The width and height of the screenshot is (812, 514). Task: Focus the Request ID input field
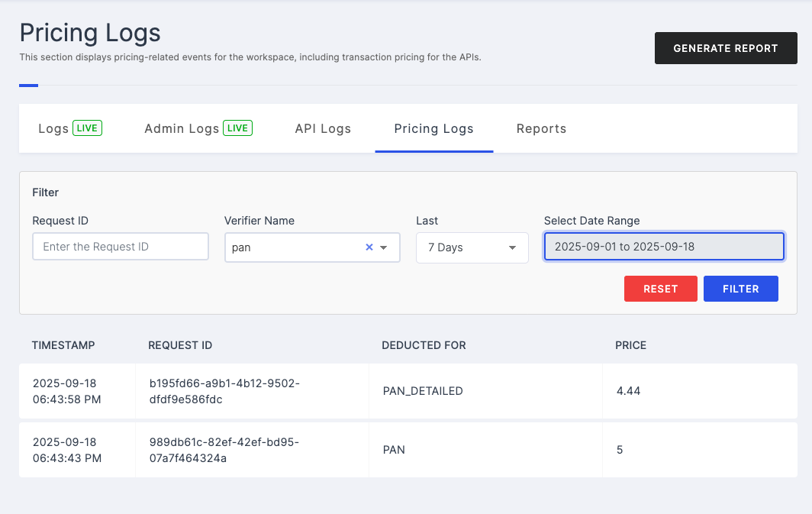pos(120,247)
